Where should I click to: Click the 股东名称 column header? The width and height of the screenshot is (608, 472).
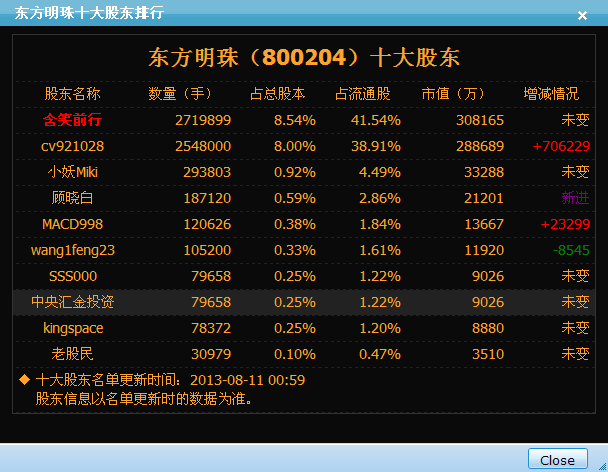pos(73,94)
